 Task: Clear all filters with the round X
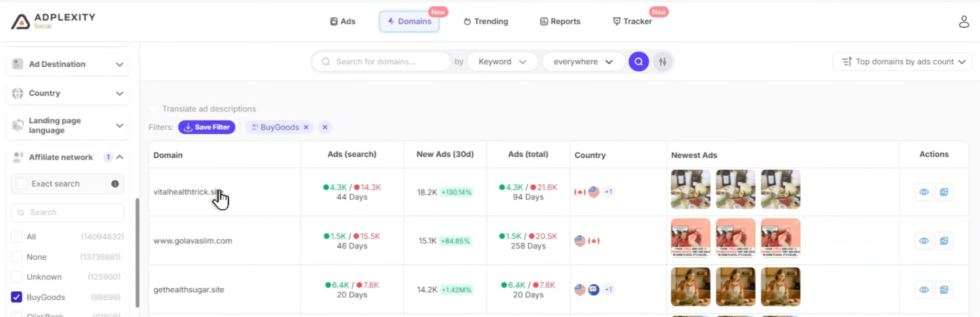325,127
